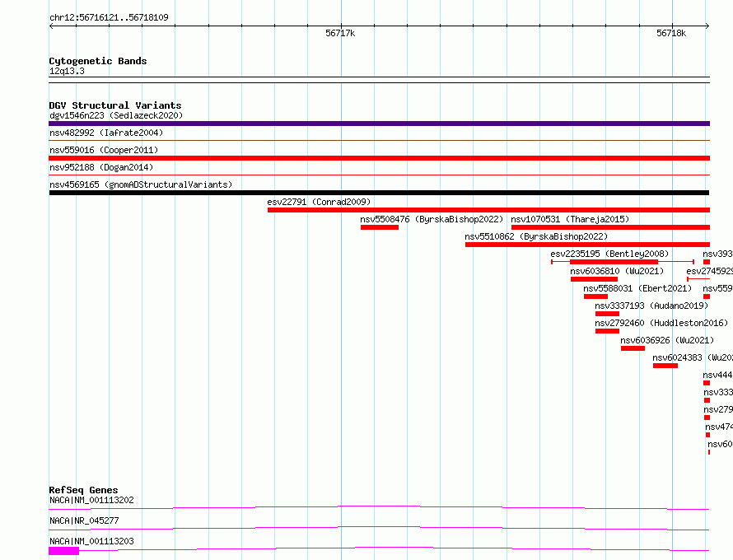The height and width of the screenshot is (560, 733).
Task: Click the chr12:56716121..56718109 coordinates text
Action: coord(109,17)
